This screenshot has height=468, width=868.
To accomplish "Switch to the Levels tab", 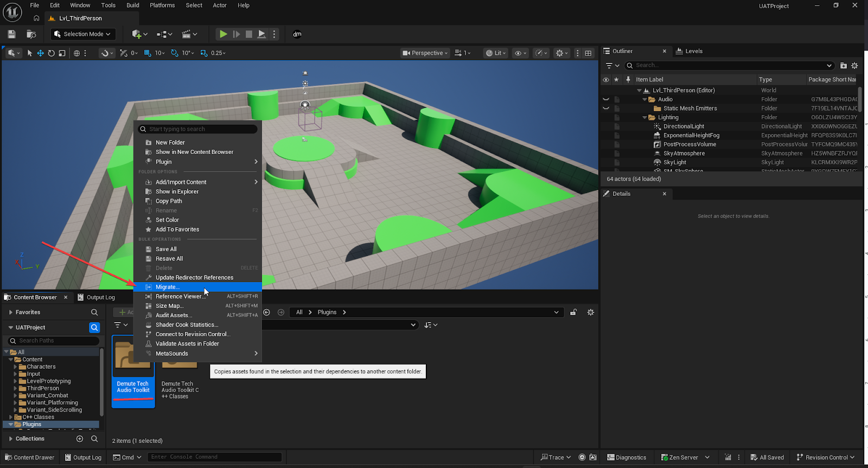I will [689, 51].
